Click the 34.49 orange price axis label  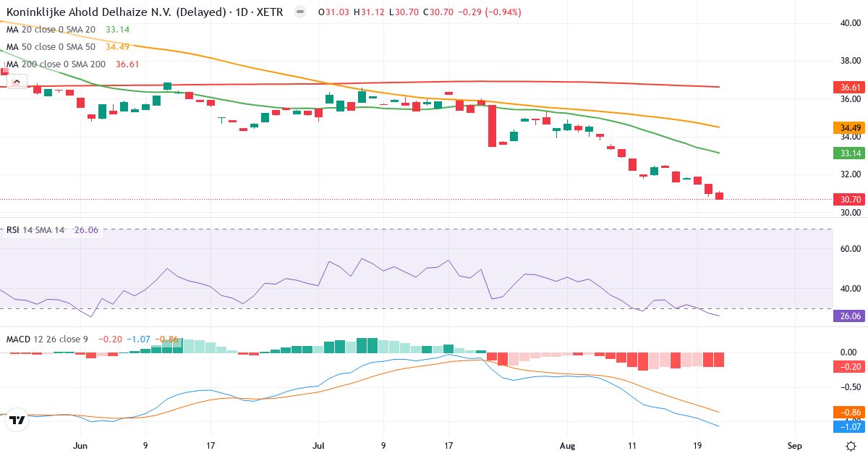click(850, 127)
